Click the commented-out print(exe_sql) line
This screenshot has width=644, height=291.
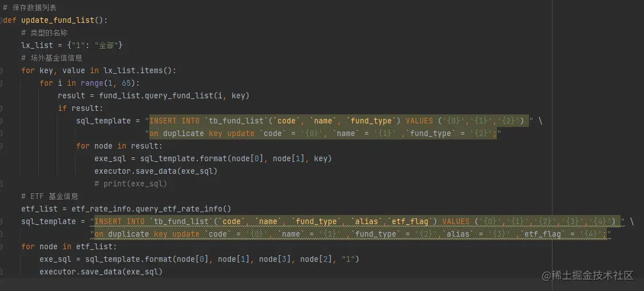[x=130, y=184]
